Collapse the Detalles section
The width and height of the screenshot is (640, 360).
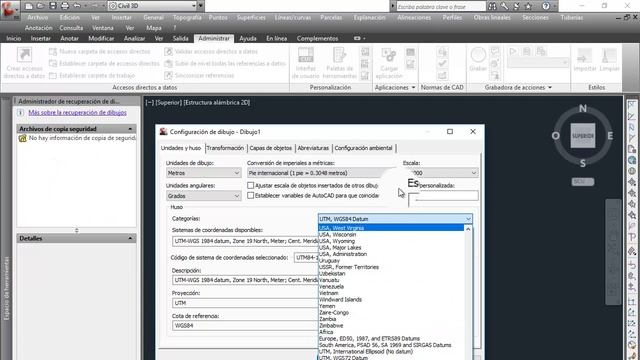point(130,238)
